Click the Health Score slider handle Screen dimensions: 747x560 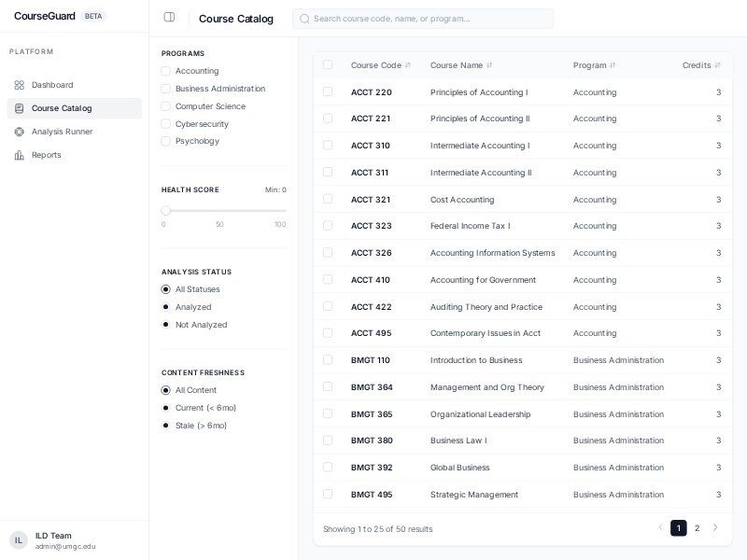pyautogui.click(x=165, y=211)
